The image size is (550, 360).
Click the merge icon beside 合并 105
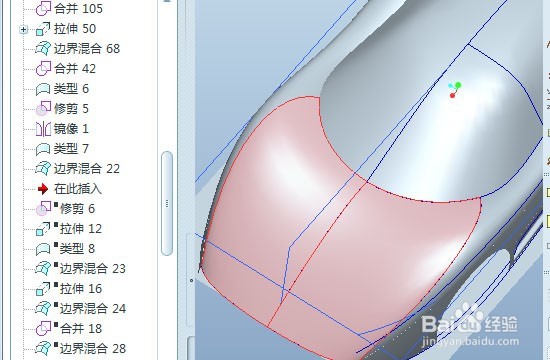(x=43, y=8)
